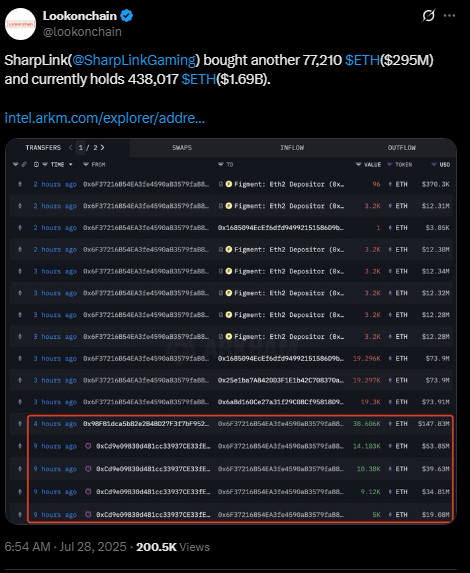Click the blue verified badge next to Lookonchain
This screenshot has width=470, height=573.
pos(127,16)
